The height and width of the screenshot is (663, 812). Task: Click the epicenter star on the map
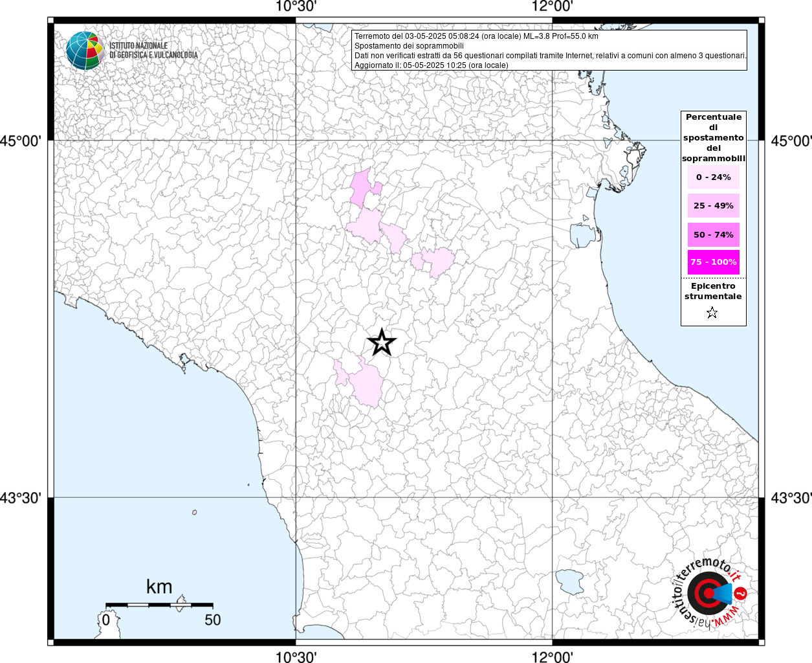[x=382, y=342]
